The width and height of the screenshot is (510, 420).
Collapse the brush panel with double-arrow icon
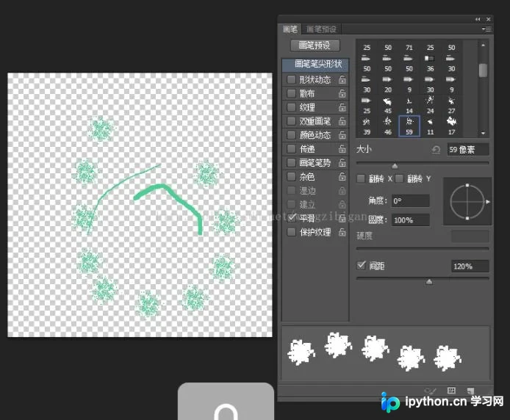pyautogui.click(x=478, y=20)
